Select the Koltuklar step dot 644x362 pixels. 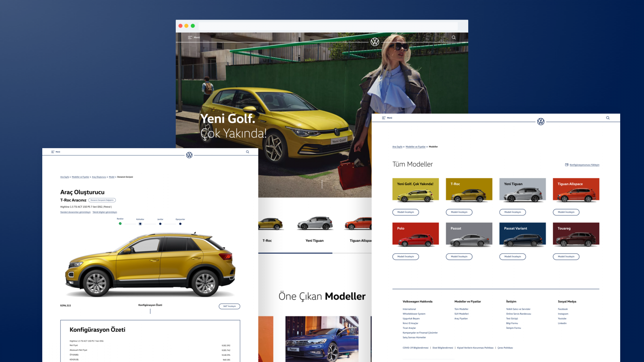pos(140,224)
